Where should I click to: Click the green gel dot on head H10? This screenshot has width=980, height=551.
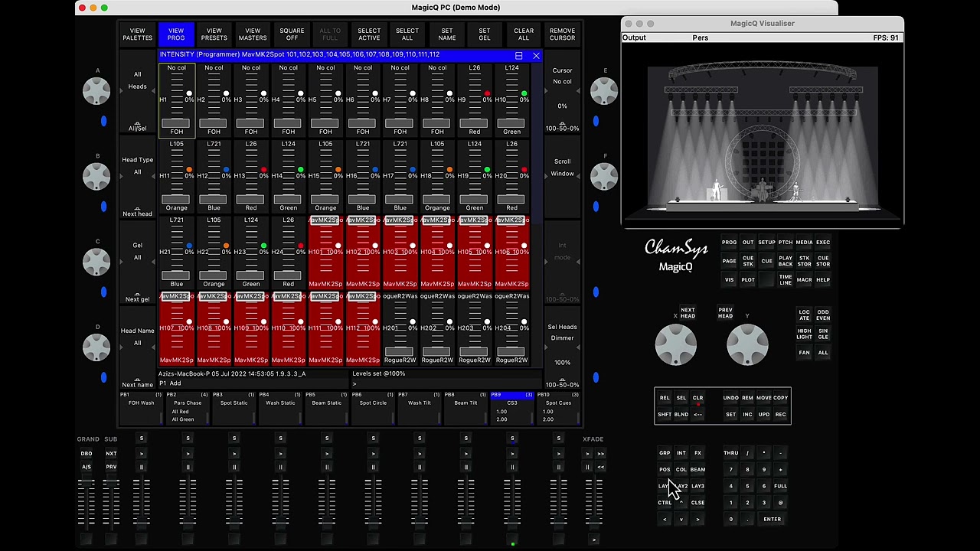(524, 93)
